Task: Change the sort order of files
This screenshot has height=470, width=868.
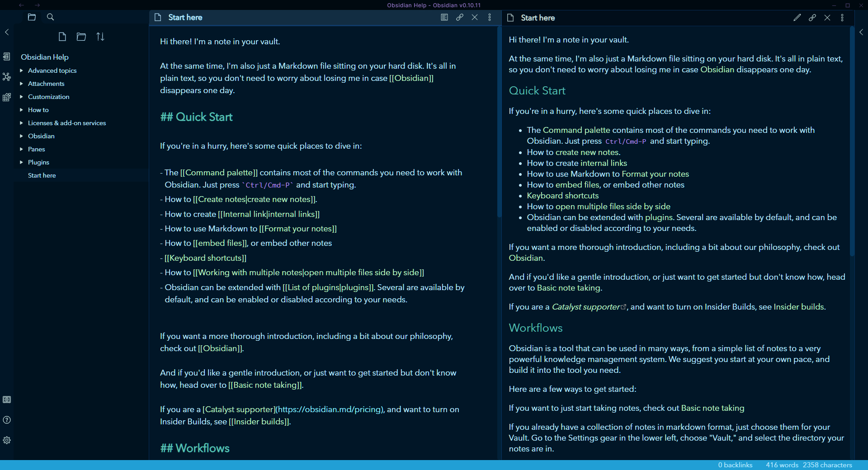Action: [100, 37]
